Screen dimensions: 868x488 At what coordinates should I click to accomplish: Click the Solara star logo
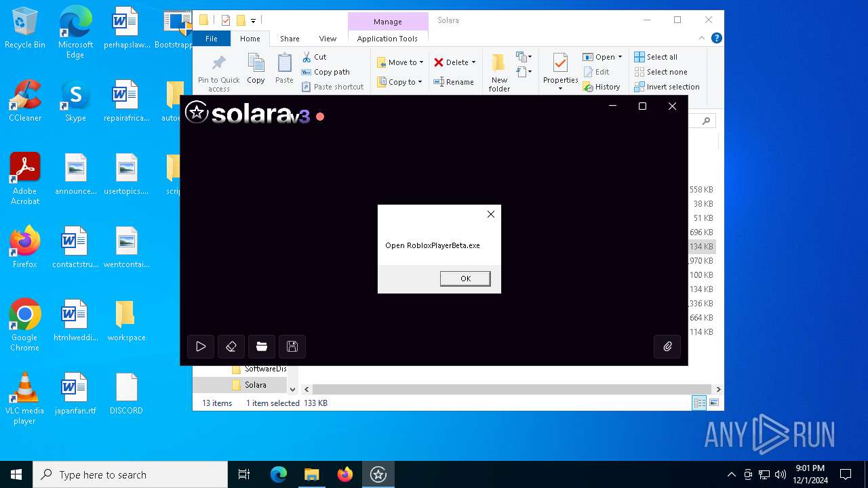(197, 113)
